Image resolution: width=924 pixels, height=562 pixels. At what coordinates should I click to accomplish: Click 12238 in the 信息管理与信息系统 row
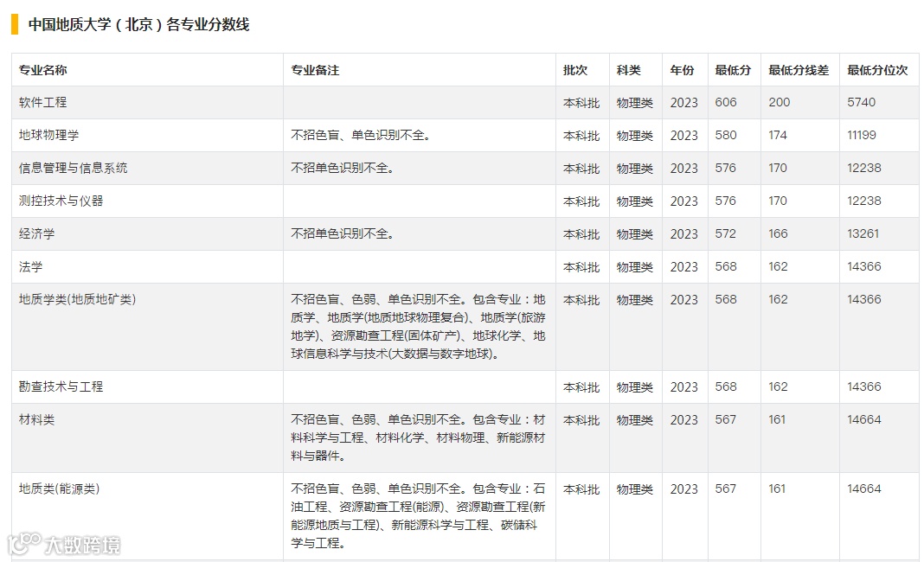pos(864,168)
